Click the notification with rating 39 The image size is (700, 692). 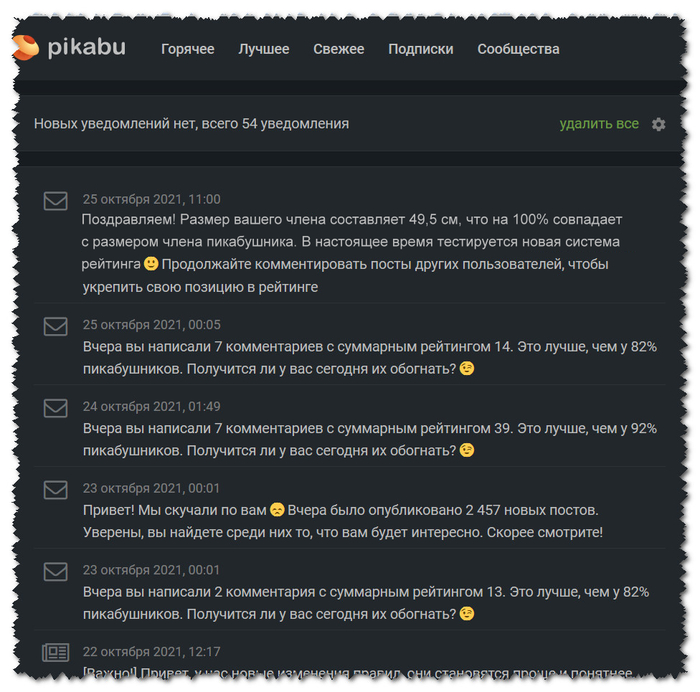tap(370, 439)
